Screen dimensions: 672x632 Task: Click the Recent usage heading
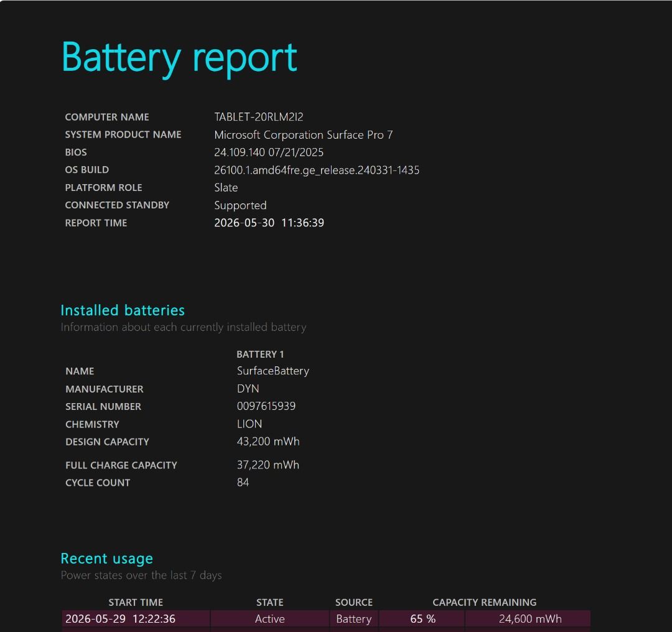pos(107,559)
